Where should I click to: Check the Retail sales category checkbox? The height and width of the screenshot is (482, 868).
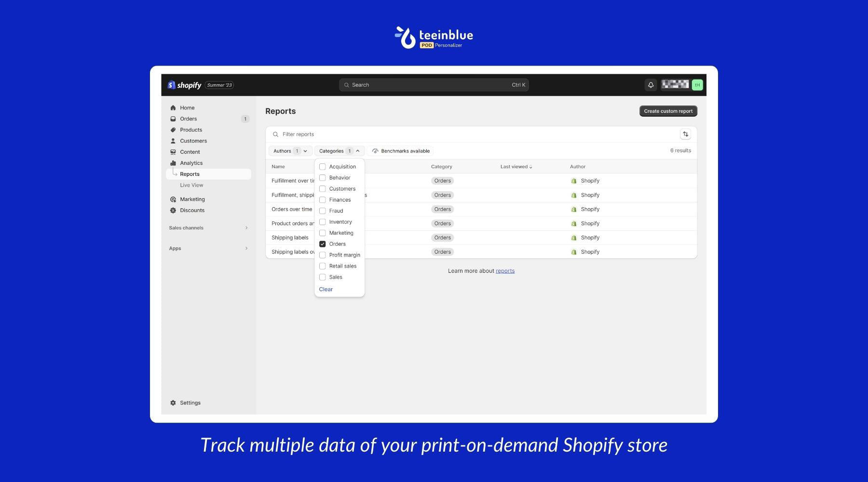point(323,267)
